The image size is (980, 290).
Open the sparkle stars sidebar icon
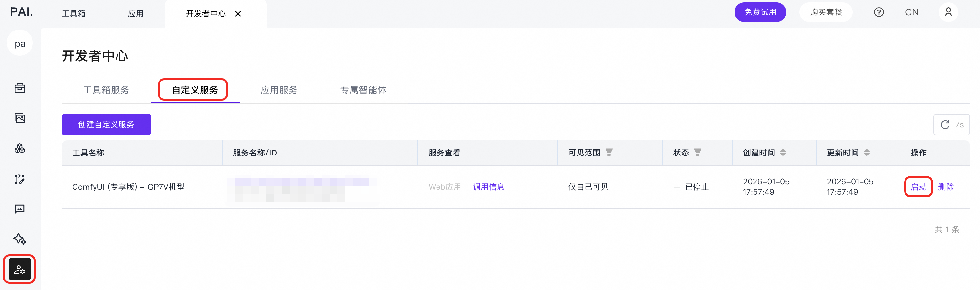[20, 239]
